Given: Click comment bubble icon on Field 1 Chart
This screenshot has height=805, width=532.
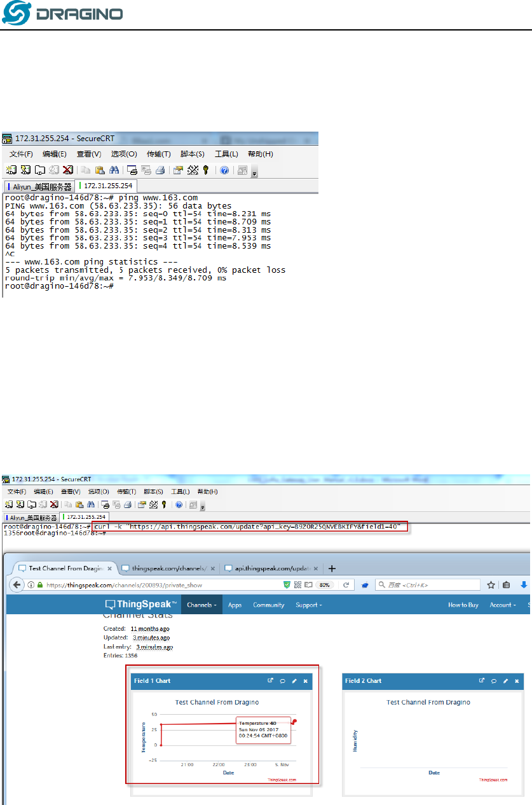Looking at the screenshot, I should [x=282, y=680].
